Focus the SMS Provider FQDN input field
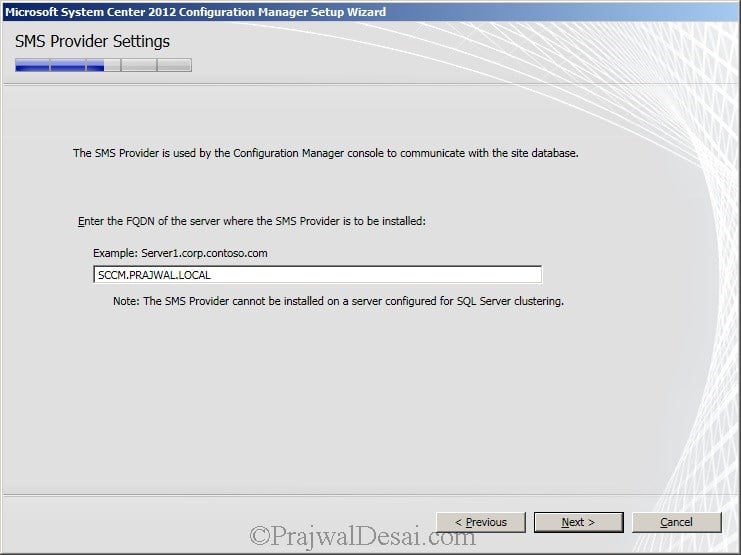The width and height of the screenshot is (741, 555). click(x=318, y=275)
